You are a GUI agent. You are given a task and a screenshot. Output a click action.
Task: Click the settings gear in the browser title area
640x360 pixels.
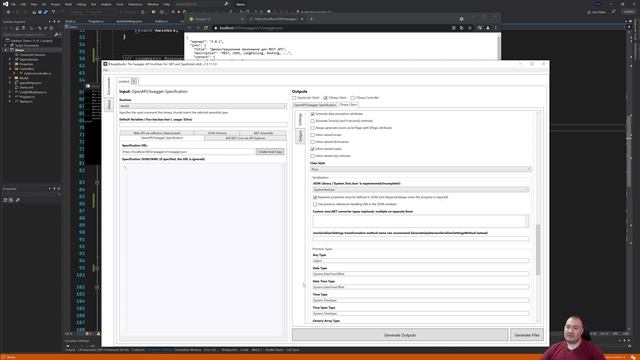(x=461, y=19)
